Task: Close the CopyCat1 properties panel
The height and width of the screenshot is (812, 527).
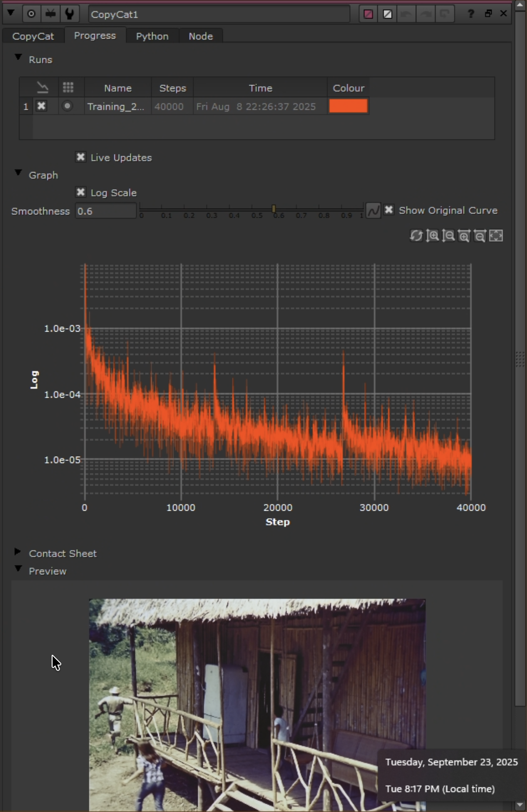Action: pos(503,13)
